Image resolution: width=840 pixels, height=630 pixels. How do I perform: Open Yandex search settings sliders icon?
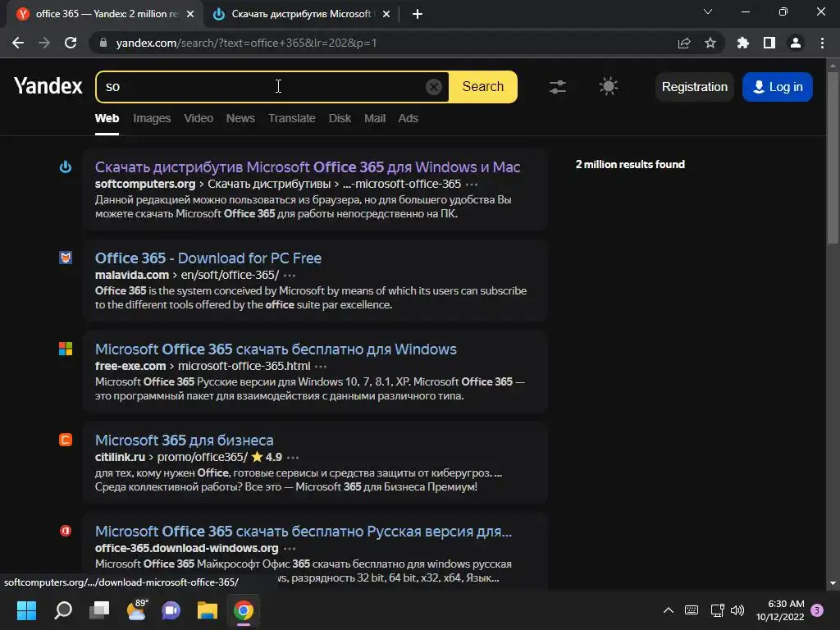tap(558, 87)
